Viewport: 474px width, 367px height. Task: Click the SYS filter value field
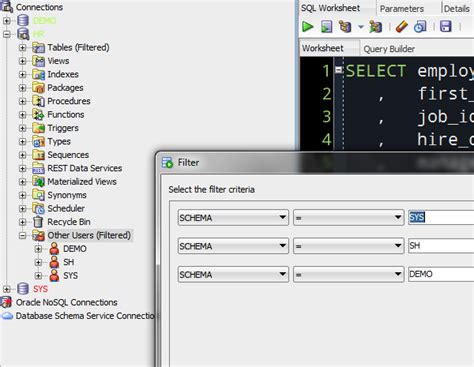[441, 217]
